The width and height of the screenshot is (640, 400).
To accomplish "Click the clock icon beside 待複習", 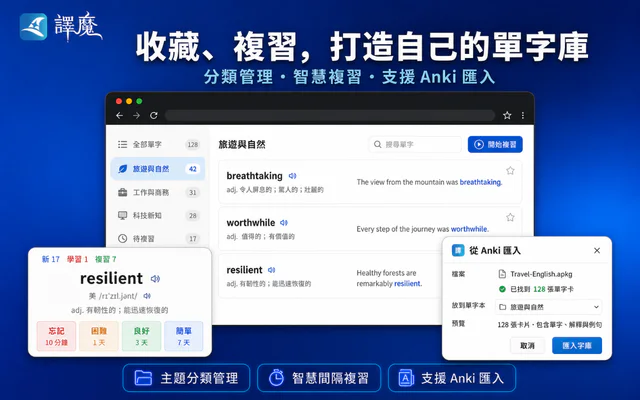I will click(122, 238).
